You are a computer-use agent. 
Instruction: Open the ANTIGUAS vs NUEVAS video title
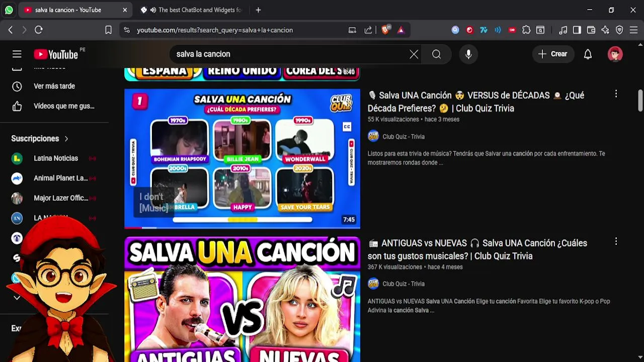tap(477, 249)
